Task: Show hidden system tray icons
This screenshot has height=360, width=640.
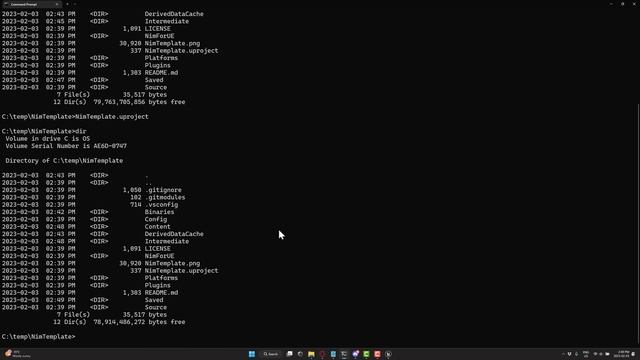Action: 563,354
